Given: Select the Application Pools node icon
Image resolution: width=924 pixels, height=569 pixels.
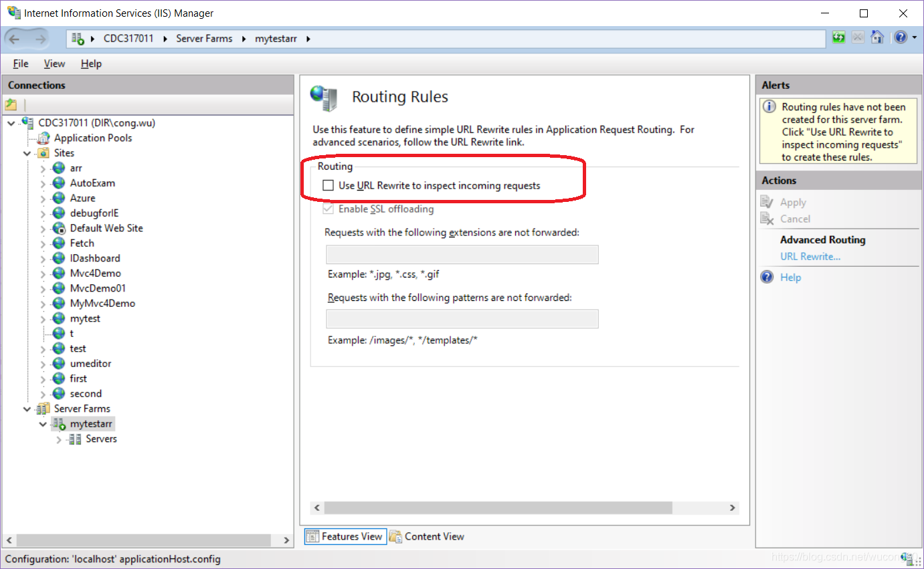Looking at the screenshot, I should point(43,138).
